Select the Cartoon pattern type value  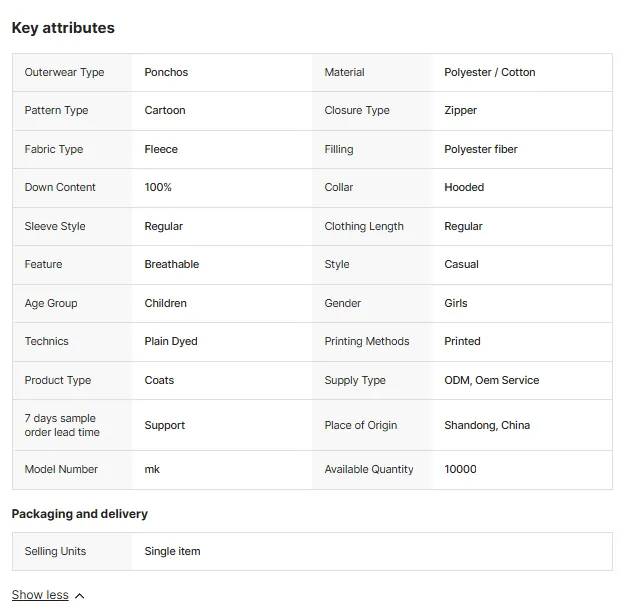click(x=165, y=111)
